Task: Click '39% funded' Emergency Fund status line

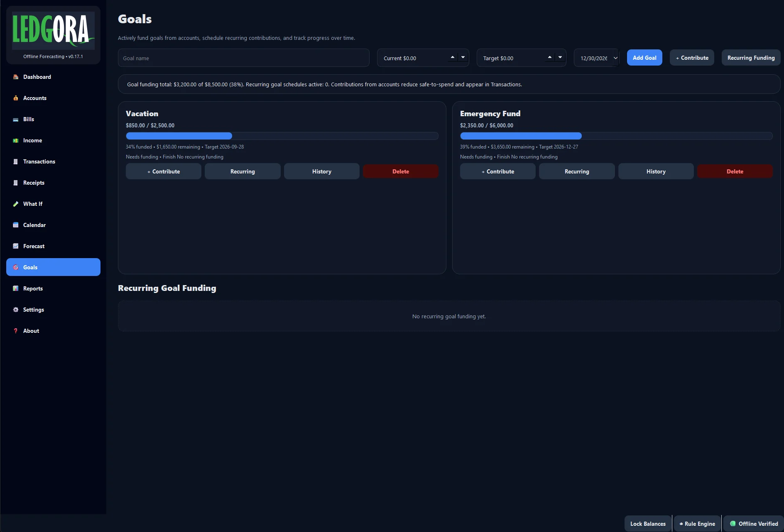Action: point(519,147)
